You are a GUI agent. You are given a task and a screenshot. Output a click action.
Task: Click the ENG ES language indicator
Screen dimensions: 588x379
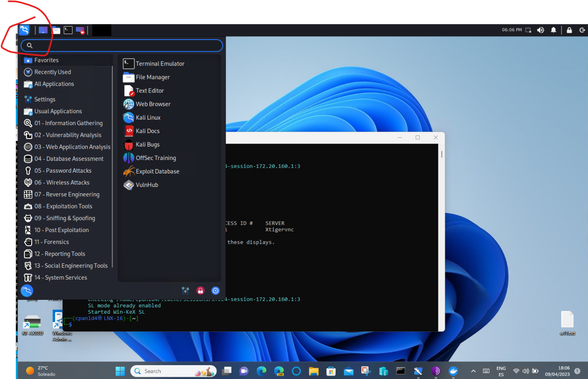(501, 371)
